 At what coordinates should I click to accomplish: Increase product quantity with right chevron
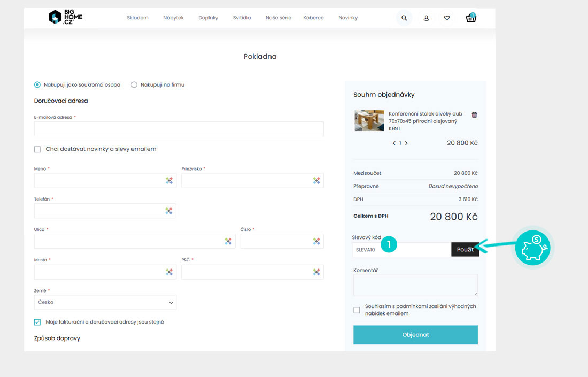pos(406,143)
